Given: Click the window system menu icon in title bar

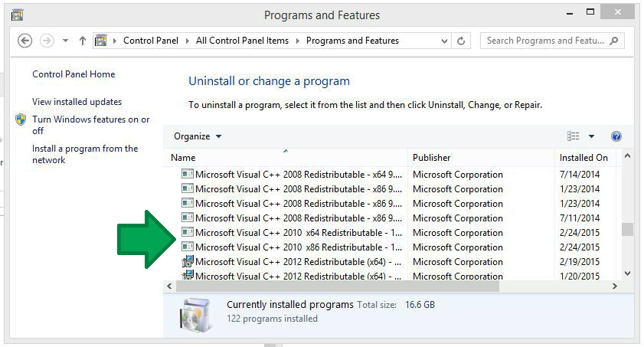Looking at the screenshot, I should pyautogui.click(x=18, y=15).
